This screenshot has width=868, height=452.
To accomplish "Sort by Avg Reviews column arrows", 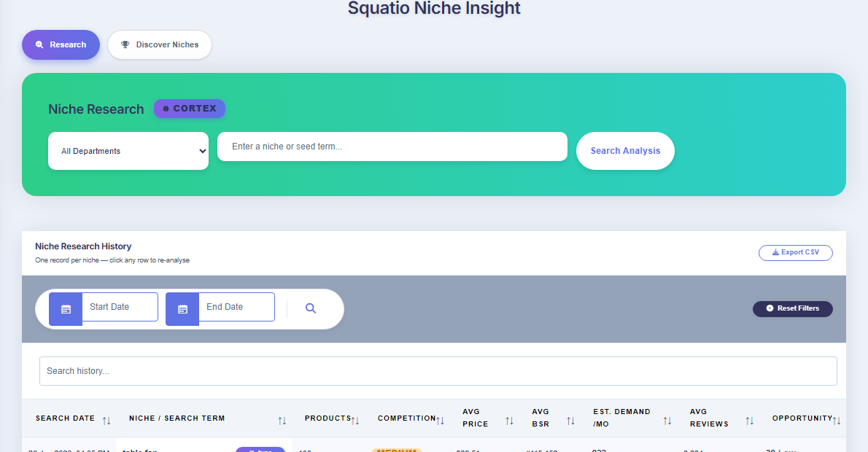I will pos(750,421).
